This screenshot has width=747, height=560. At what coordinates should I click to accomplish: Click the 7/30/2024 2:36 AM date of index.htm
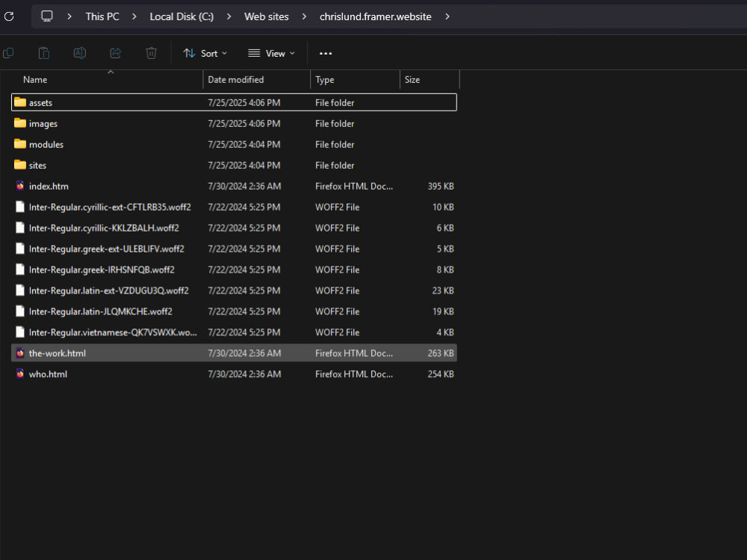[244, 186]
